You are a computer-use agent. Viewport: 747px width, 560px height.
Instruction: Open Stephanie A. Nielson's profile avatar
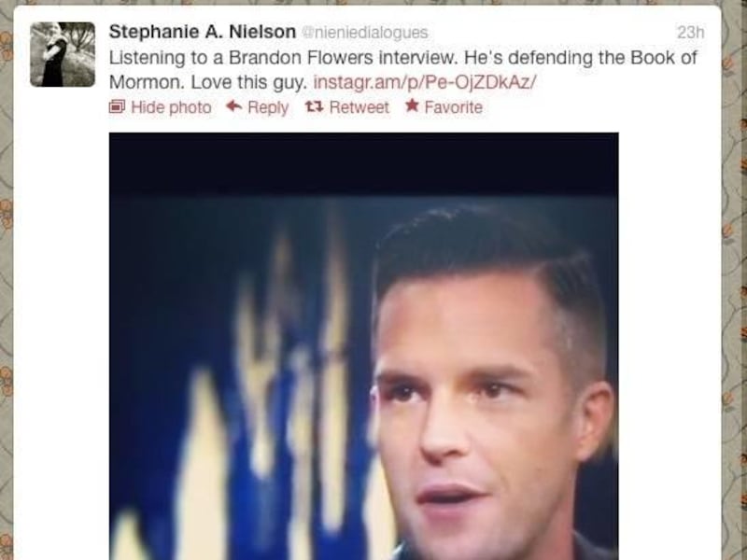[63, 54]
